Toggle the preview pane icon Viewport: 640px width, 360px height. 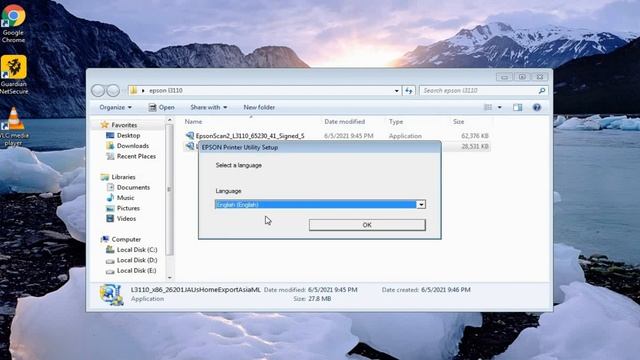518,107
